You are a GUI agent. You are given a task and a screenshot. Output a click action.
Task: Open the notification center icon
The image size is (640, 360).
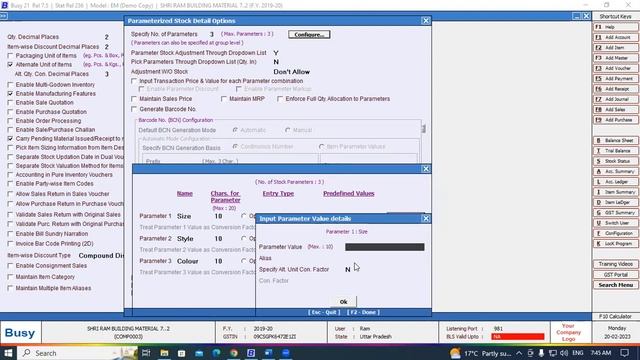[x=625, y=353]
